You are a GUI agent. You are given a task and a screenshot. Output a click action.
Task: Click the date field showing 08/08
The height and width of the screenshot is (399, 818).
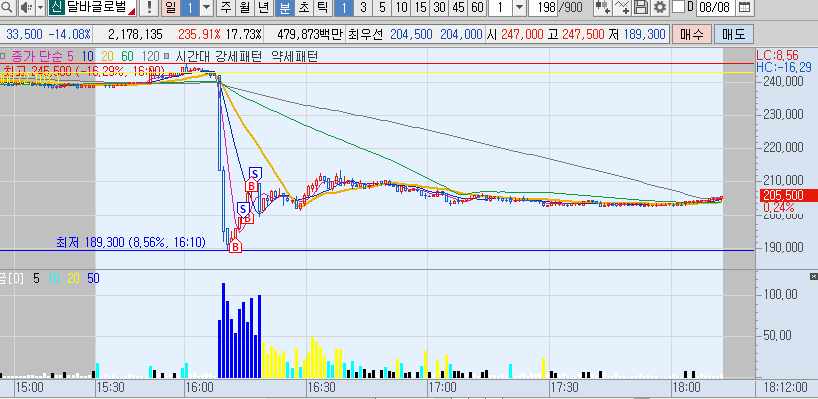click(x=715, y=7)
